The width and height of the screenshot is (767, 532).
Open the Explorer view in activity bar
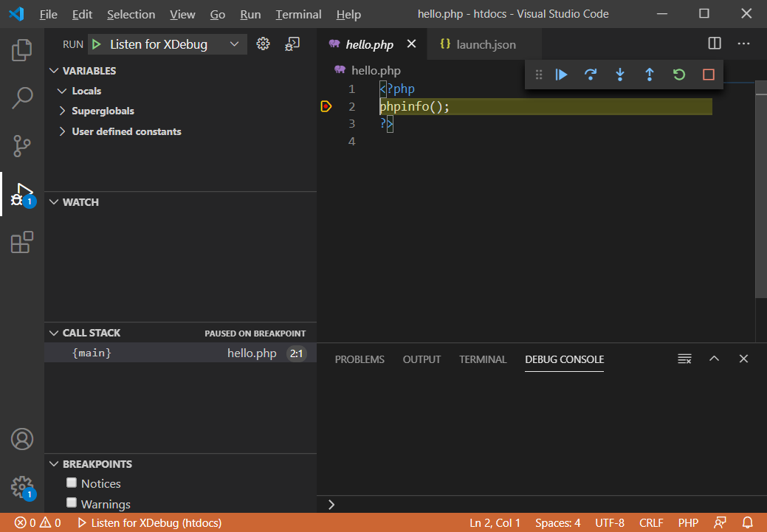pos(22,50)
